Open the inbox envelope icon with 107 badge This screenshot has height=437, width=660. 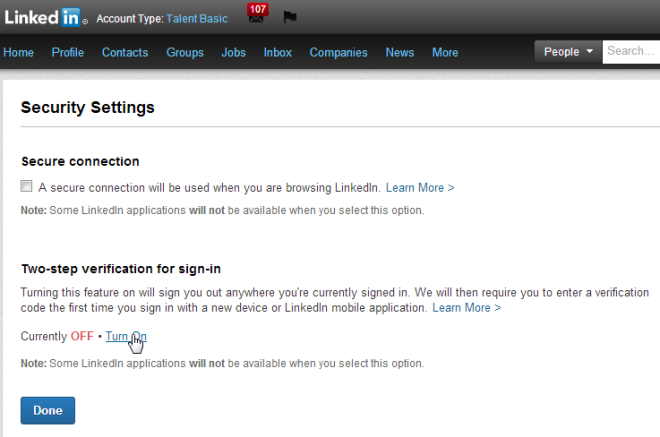tap(257, 13)
